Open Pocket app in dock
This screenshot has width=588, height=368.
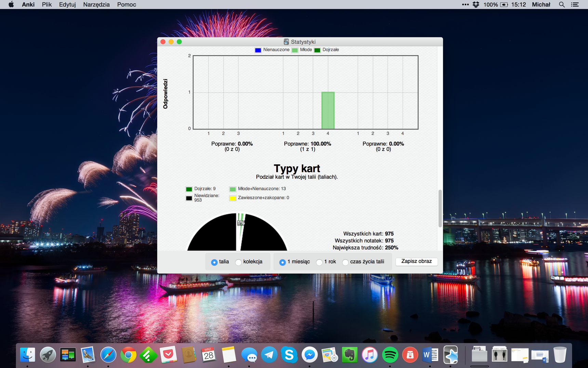coord(168,355)
